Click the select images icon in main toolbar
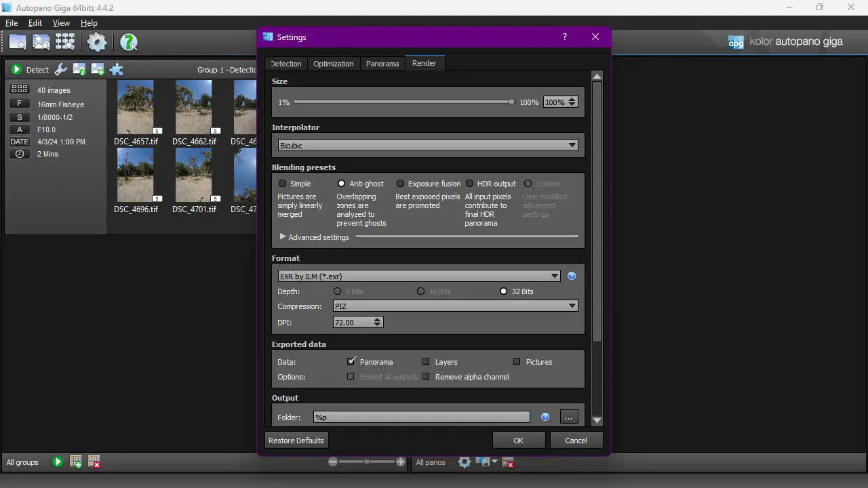The image size is (868, 488). pyautogui.click(x=41, y=42)
